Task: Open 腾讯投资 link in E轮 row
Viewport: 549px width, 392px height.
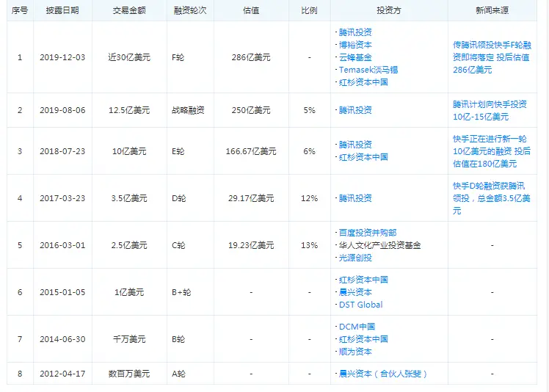Action: click(x=355, y=145)
